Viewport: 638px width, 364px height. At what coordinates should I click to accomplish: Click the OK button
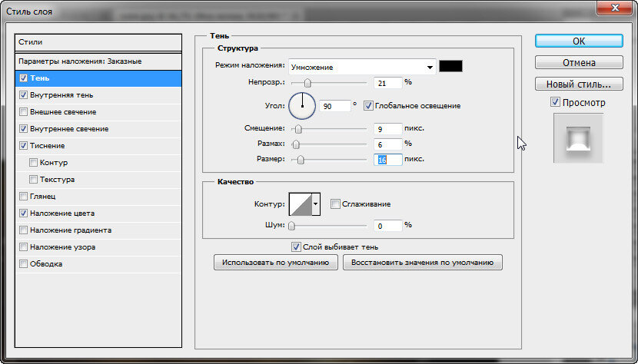[x=579, y=41]
